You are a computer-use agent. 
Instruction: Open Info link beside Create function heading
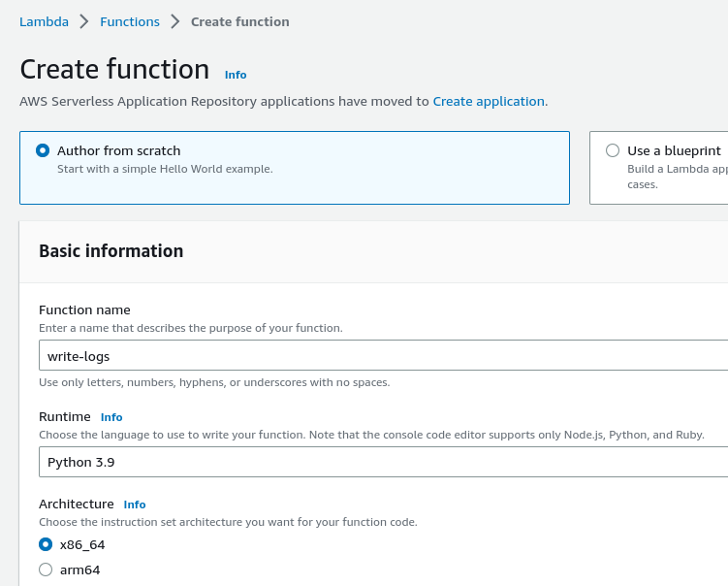(x=236, y=75)
